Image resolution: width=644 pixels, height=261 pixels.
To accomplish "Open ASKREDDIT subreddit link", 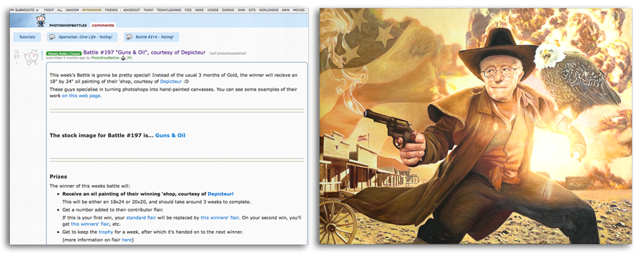I will 132,9.
